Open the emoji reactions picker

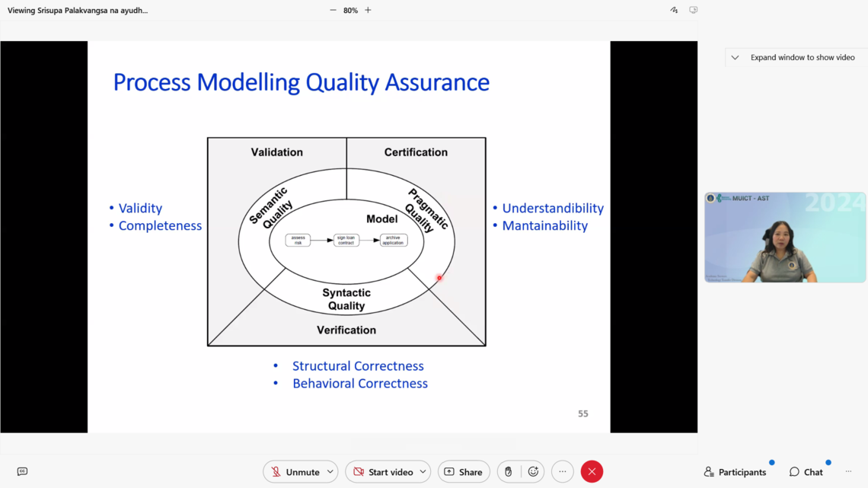pos(533,472)
